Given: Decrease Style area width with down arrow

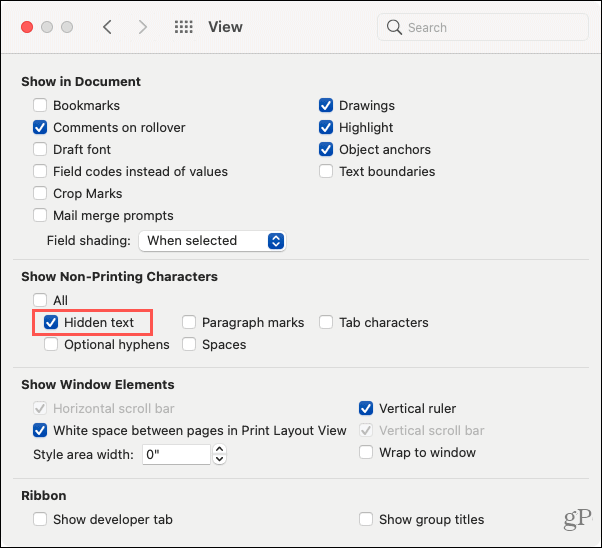Looking at the screenshot, I should click(x=219, y=459).
